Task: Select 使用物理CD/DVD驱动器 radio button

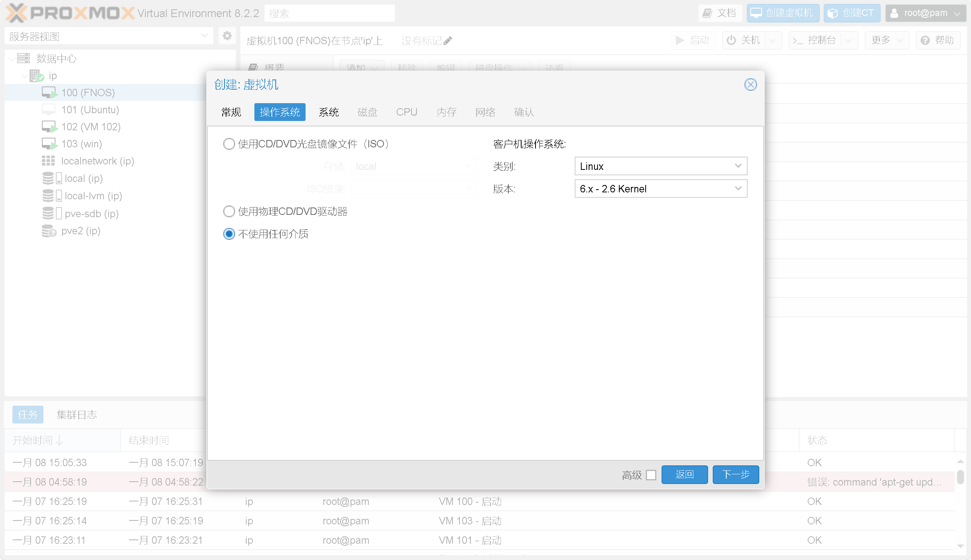Action: (229, 211)
